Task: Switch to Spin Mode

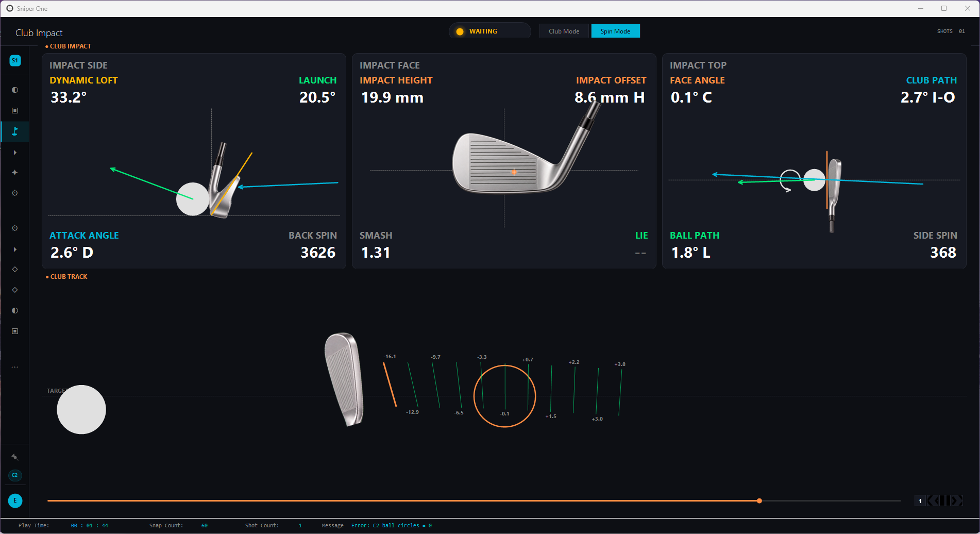Action: 615,31
